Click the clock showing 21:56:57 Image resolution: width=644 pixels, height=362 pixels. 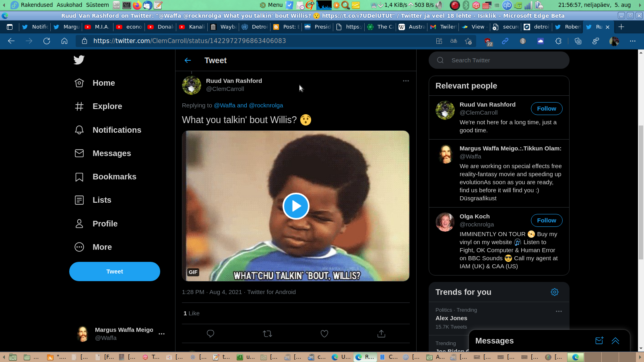pos(594,5)
